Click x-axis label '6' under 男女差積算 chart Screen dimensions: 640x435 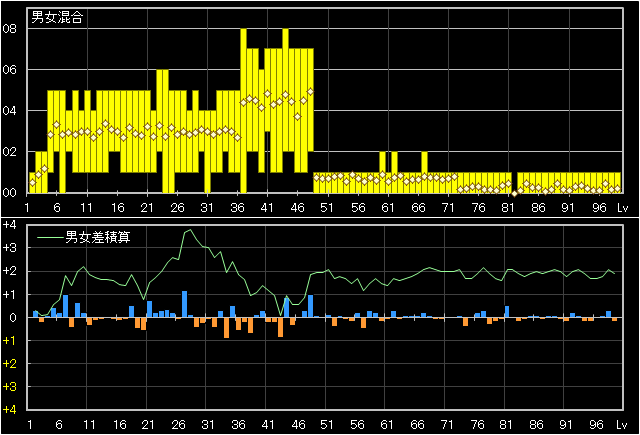tap(59, 425)
